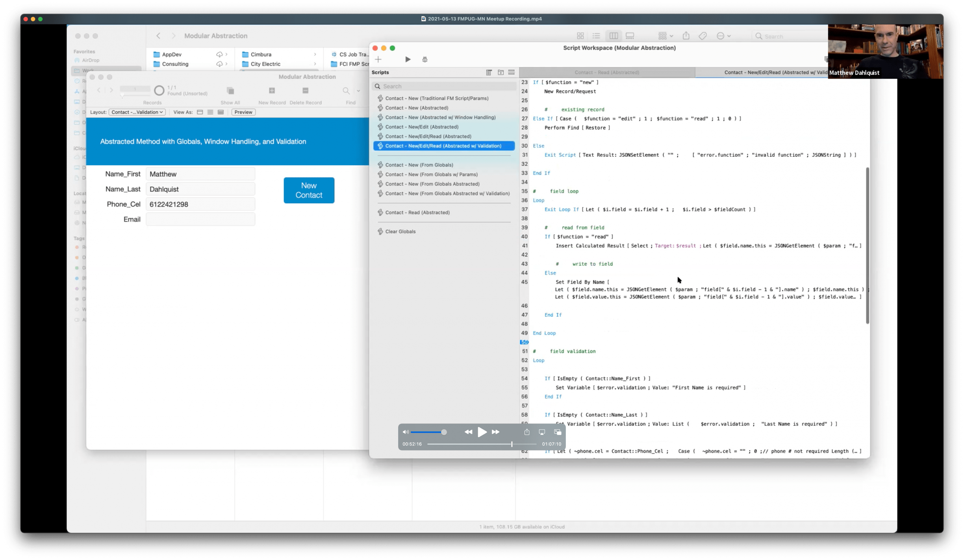The height and width of the screenshot is (560, 964).
Task: Click the new script icon in Scripts pane header
Action: pos(489,72)
